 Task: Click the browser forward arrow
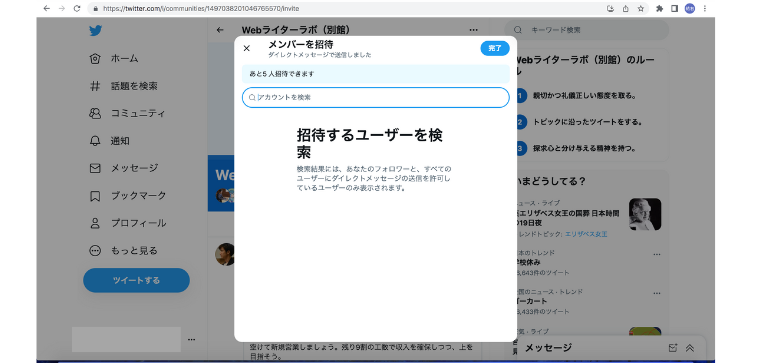(62, 8)
